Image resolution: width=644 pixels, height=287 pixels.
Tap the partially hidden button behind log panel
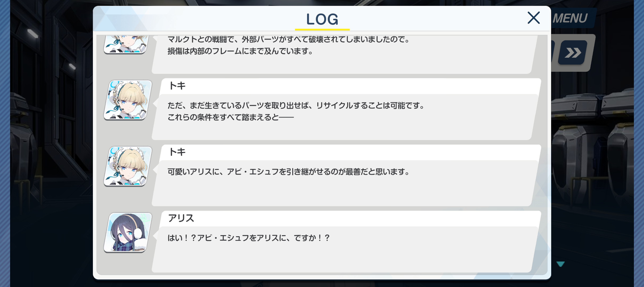(553, 53)
